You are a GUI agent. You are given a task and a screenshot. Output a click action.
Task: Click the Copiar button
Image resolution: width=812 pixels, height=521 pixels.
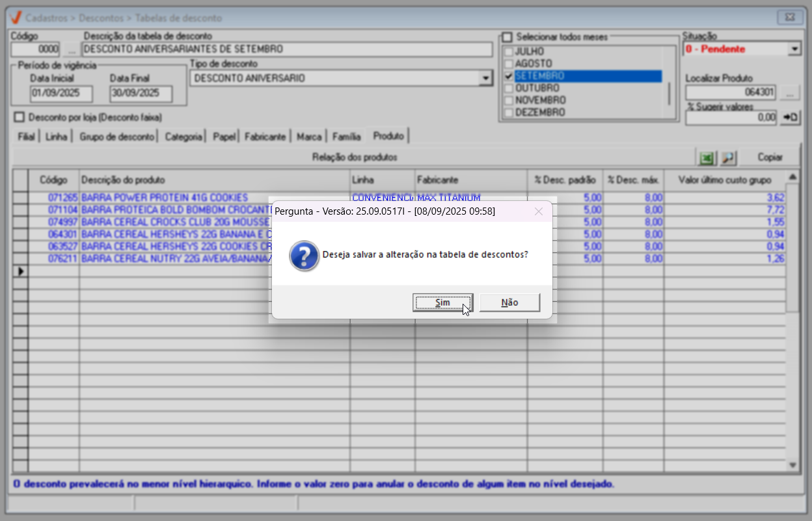(x=770, y=157)
